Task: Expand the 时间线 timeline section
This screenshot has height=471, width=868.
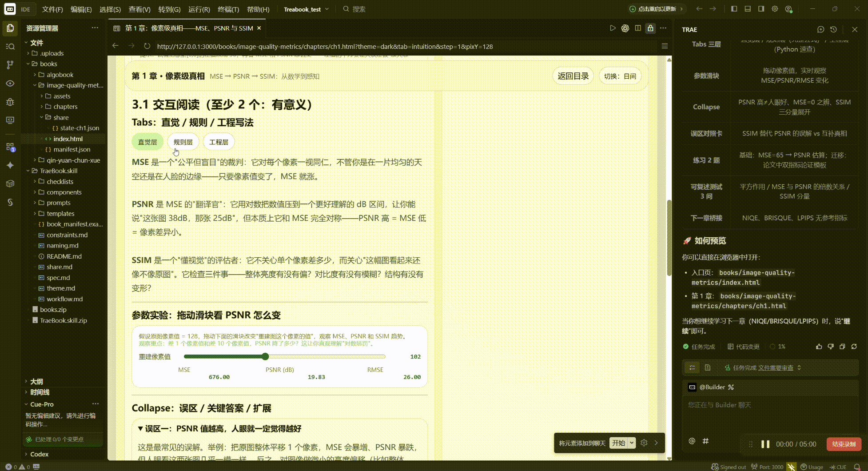Action: coord(40,392)
